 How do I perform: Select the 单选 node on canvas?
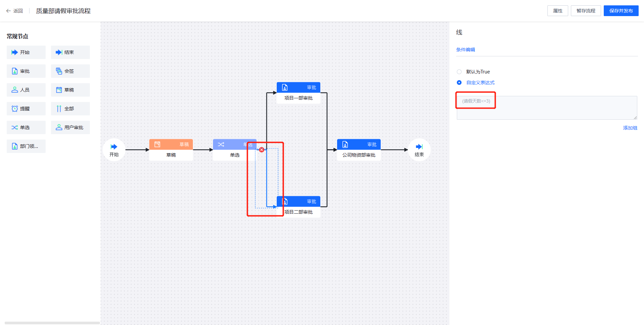coord(235,150)
